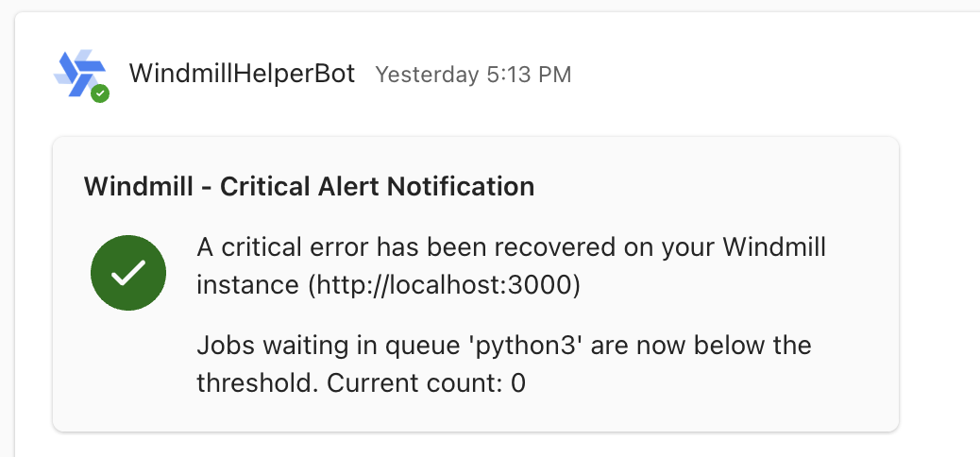Image resolution: width=980 pixels, height=457 pixels.
Task: Click the 'on your' text in message
Action: point(669,248)
